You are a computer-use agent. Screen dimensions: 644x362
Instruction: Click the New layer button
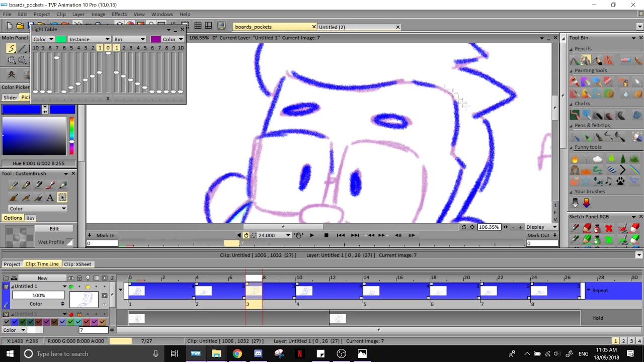pyautogui.click(x=42, y=278)
